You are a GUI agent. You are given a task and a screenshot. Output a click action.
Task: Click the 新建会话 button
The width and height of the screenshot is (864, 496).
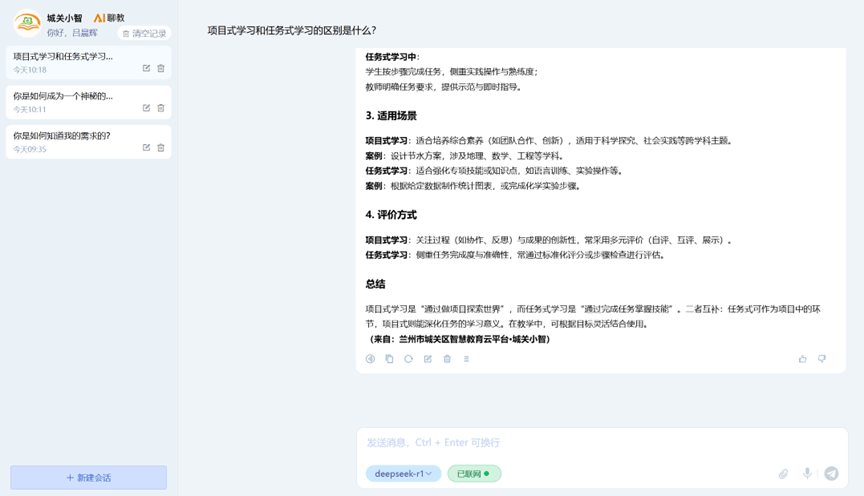tap(88, 478)
